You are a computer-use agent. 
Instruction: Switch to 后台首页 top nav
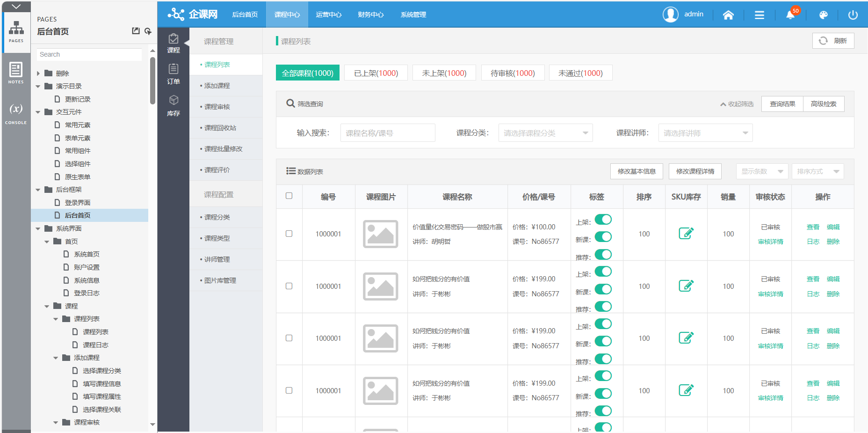(x=245, y=15)
